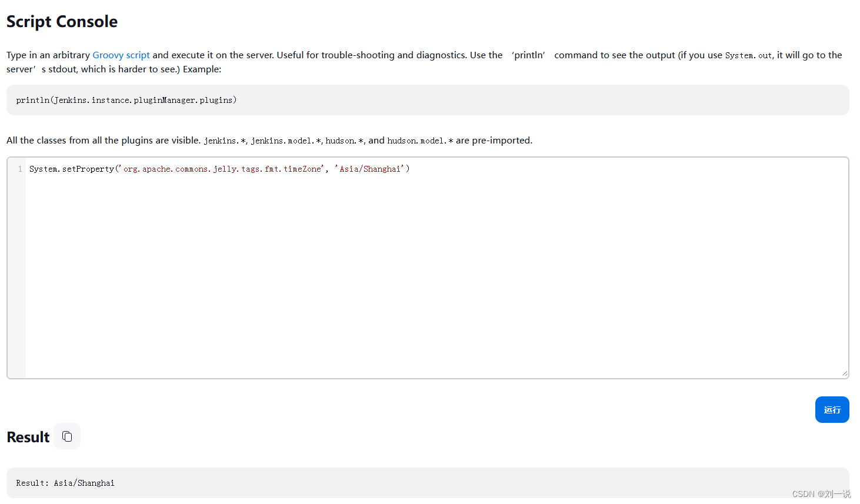Viewport: 860px width, 504px height.
Task: Click the Result heading
Action: [28, 437]
